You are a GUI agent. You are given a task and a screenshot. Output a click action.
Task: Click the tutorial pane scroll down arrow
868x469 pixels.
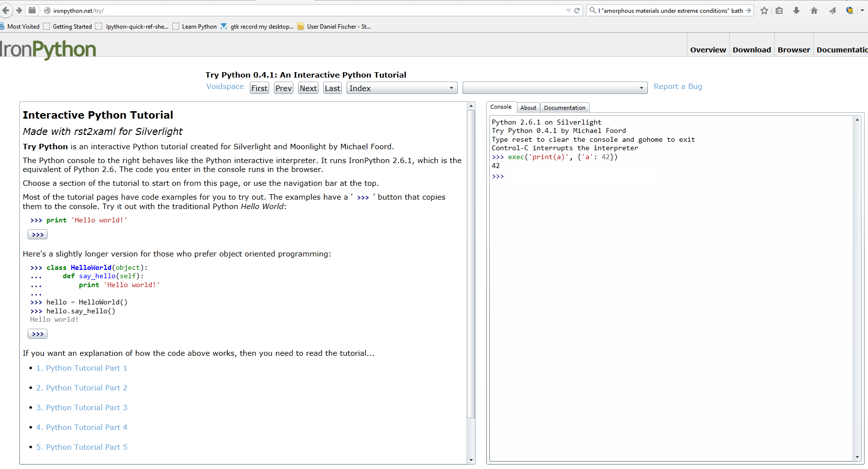(x=471, y=460)
